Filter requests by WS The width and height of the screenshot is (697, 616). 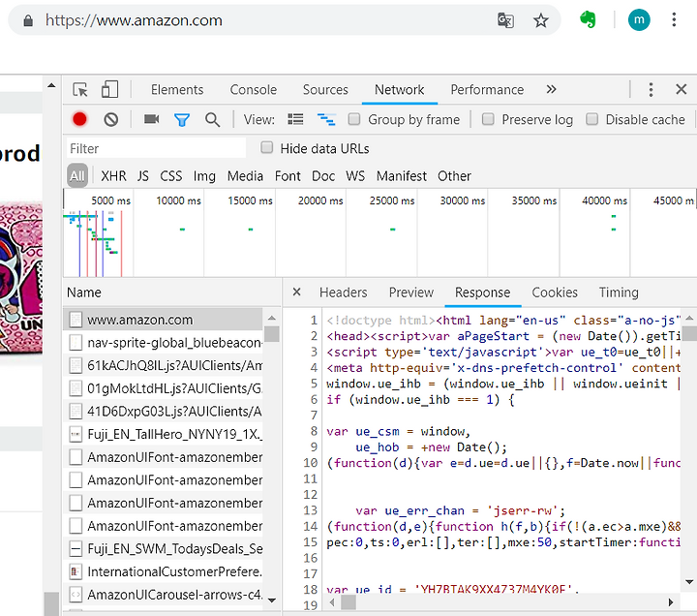[x=355, y=176]
